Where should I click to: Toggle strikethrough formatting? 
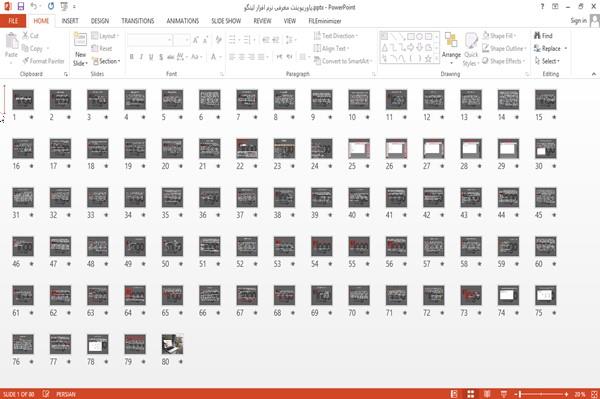[x=171, y=57]
